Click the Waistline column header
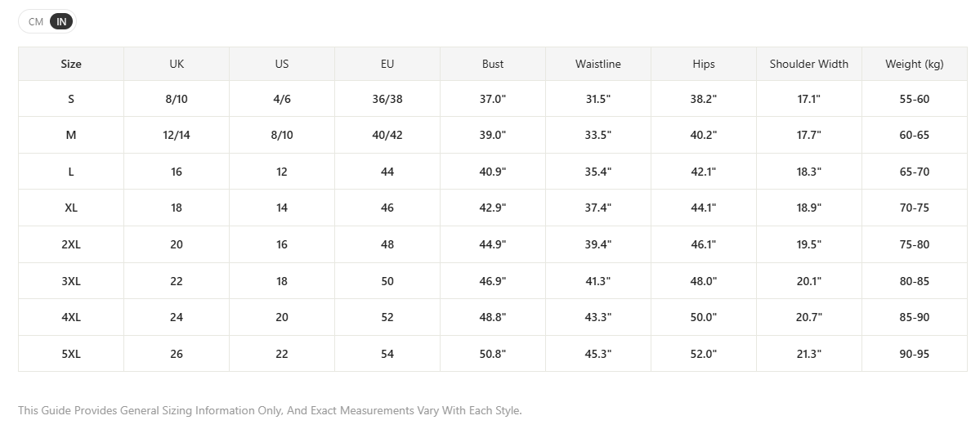 (x=598, y=64)
